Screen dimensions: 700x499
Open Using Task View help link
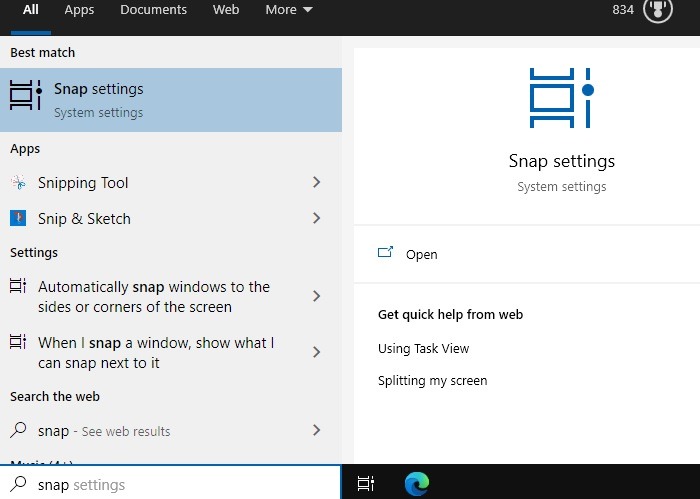tap(423, 349)
